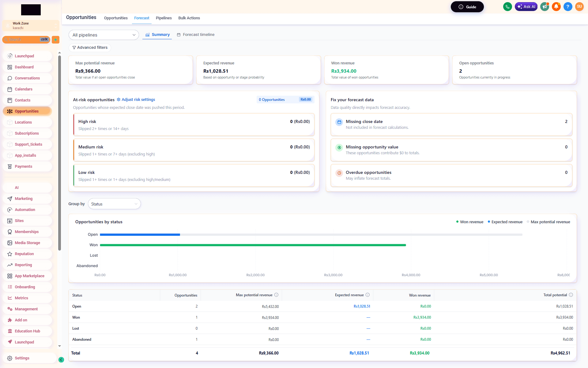Switch to the Pipelines tab

(164, 18)
